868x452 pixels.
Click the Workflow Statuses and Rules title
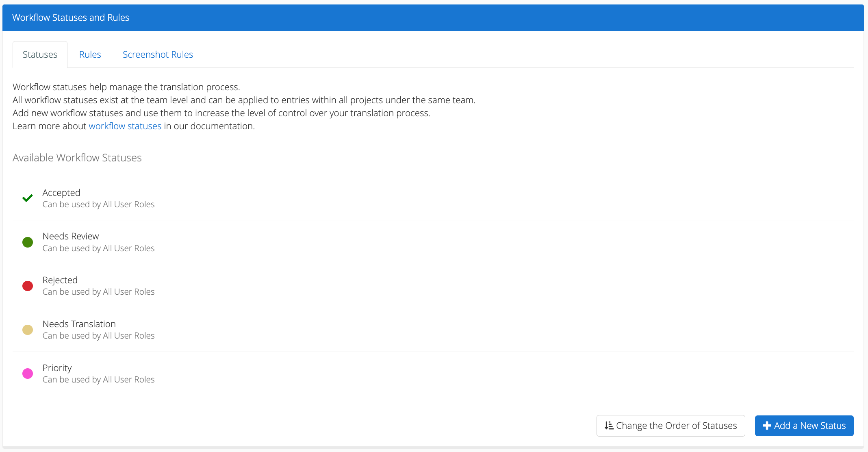tap(71, 17)
